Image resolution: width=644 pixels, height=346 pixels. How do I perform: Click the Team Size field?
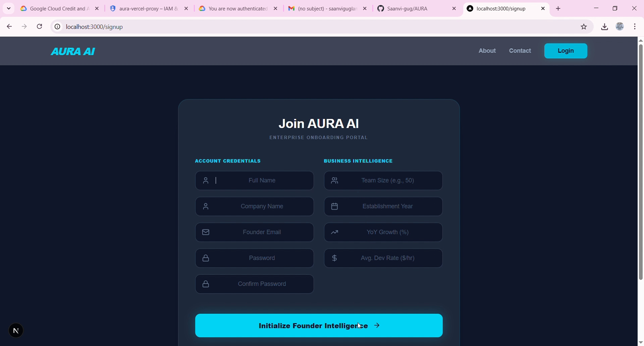point(384,181)
